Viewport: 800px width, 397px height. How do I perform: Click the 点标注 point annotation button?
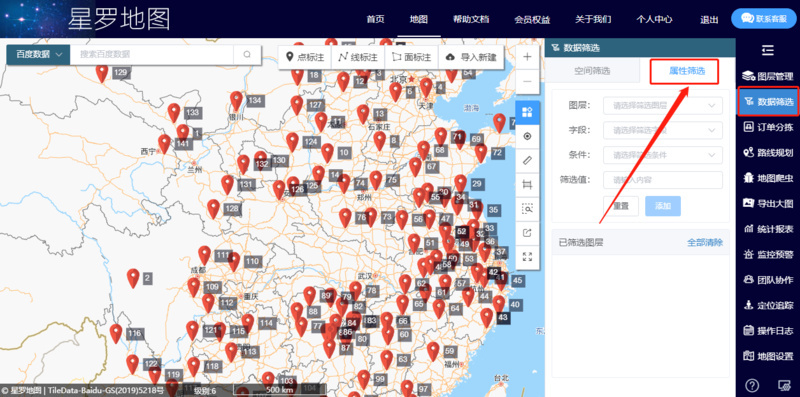coord(305,57)
